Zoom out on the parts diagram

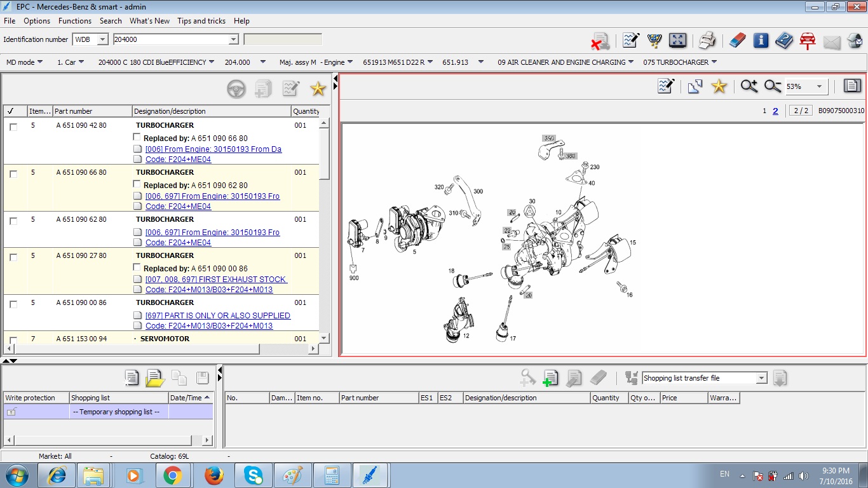point(773,86)
